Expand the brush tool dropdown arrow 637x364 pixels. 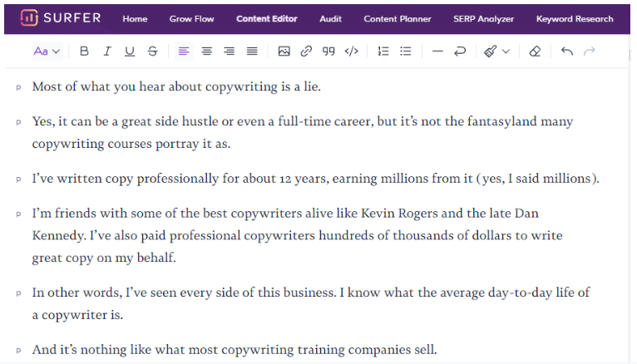tap(506, 52)
